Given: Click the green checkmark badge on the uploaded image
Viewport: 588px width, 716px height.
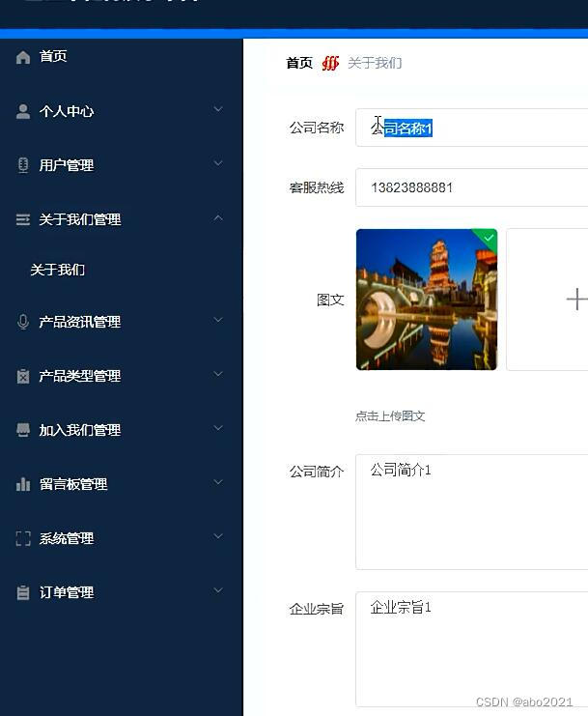Looking at the screenshot, I should click(x=489, y=238).
